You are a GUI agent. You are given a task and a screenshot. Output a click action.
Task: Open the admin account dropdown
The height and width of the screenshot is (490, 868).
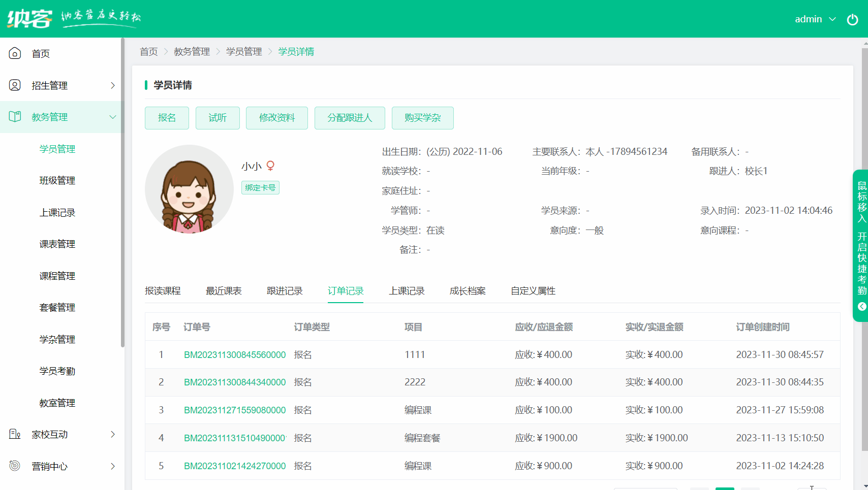pos(814,19)
